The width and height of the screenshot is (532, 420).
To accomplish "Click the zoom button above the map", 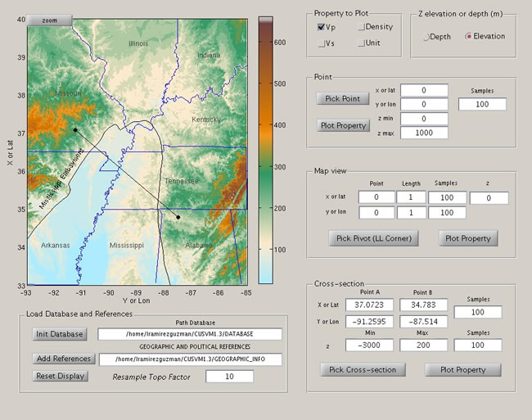I will tap(49, 20).
